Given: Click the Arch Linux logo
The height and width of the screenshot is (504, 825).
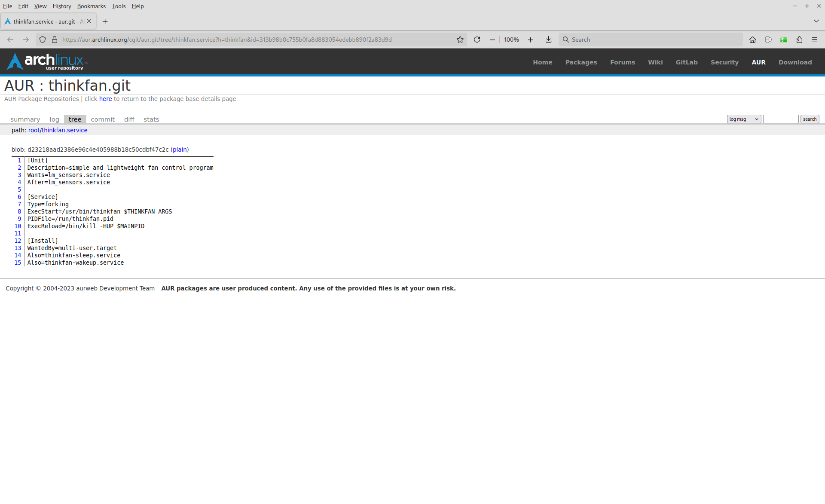Looking at the screenshot, I should click(x=47, y=62).
